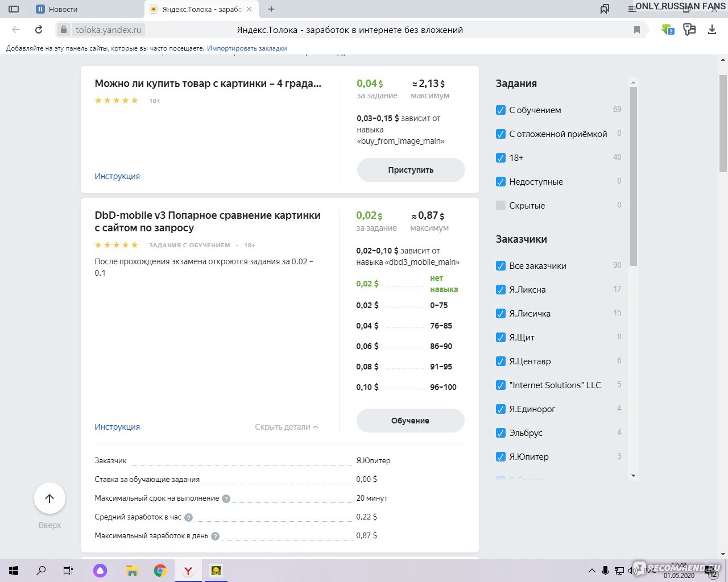Open the browser sidebar panel icon

pos(14,9)
